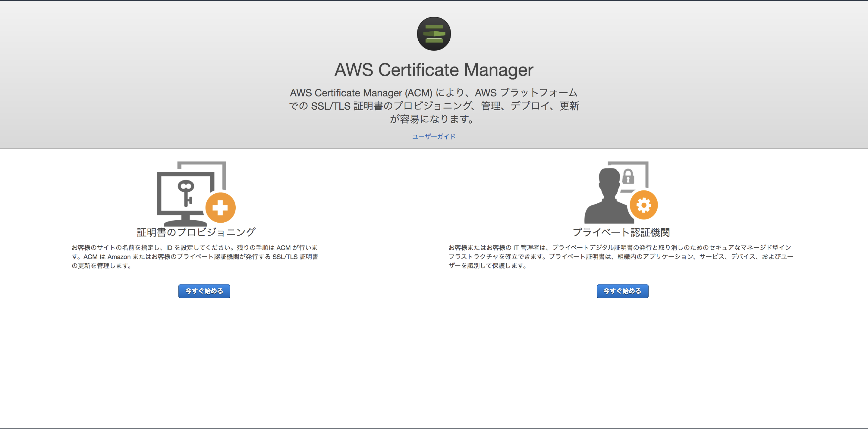
Task: Open the ユーザーガイド link
Action: 433,136
